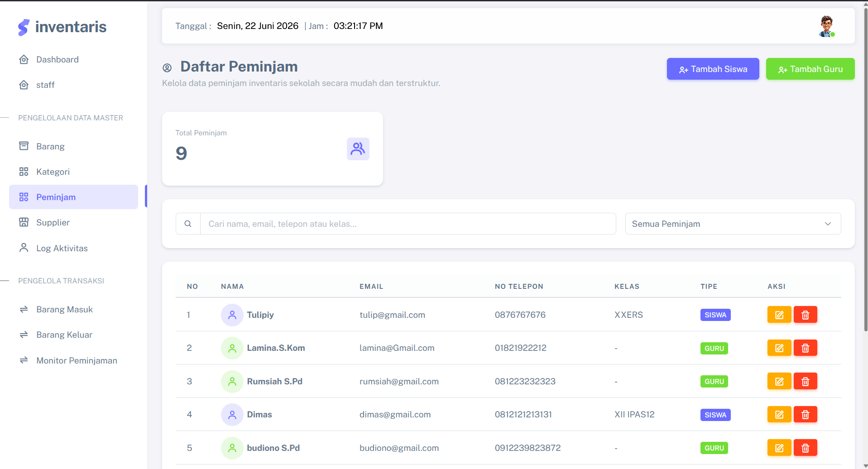Go to Dashboard in the sidebar

(x=73, y=59)
